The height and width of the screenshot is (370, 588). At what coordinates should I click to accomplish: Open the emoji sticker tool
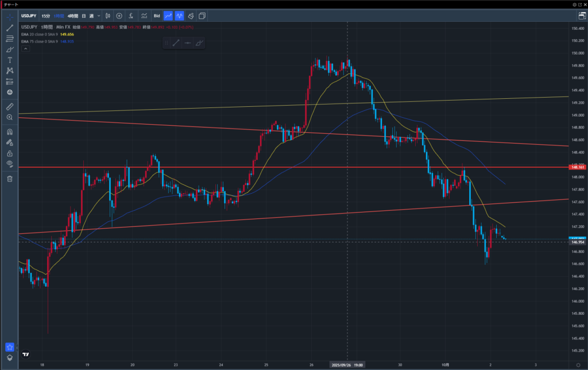[x=10, y=92]
